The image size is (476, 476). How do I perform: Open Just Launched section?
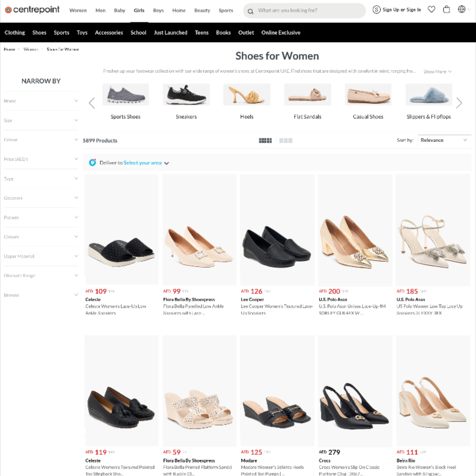point(170,32)
